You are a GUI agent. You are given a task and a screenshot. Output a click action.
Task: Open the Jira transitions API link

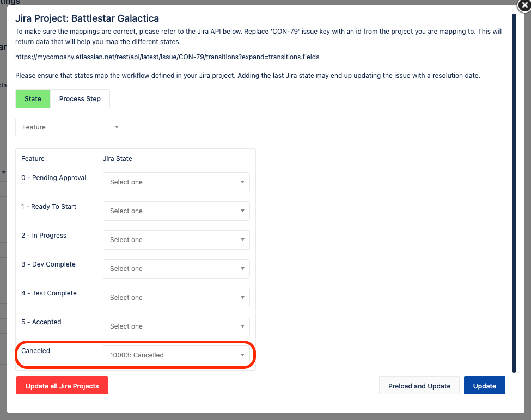click(x=167, y=57)
